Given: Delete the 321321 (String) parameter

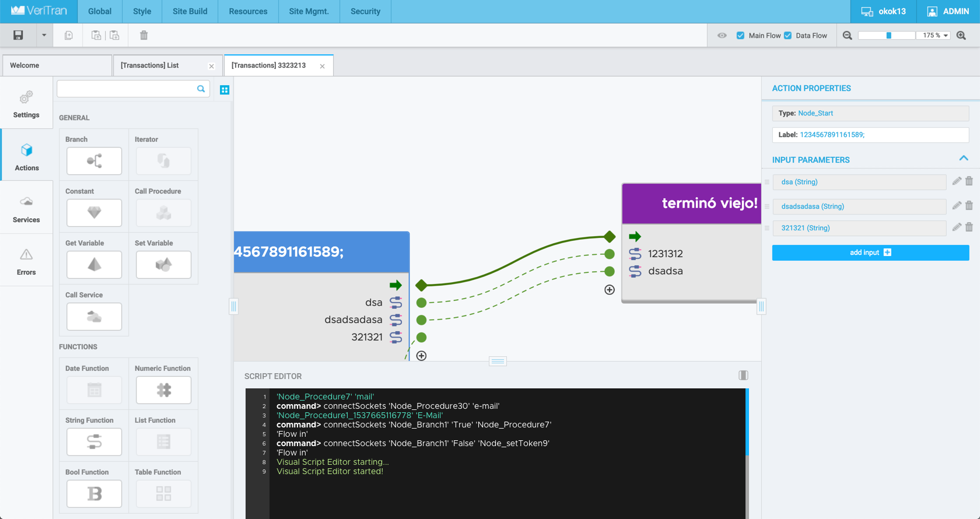Looking at the screenshot, I should (969, 227).
